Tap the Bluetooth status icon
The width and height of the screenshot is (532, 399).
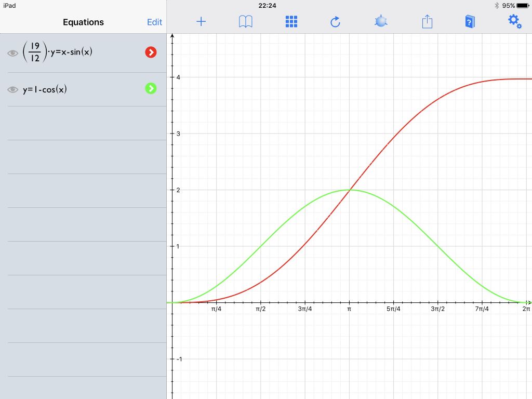pyautogui.click(x=497, y=6)
